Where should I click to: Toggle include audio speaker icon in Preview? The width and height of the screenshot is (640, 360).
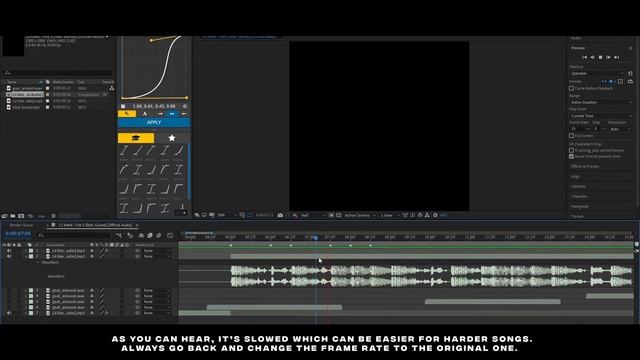coord(612,82)
